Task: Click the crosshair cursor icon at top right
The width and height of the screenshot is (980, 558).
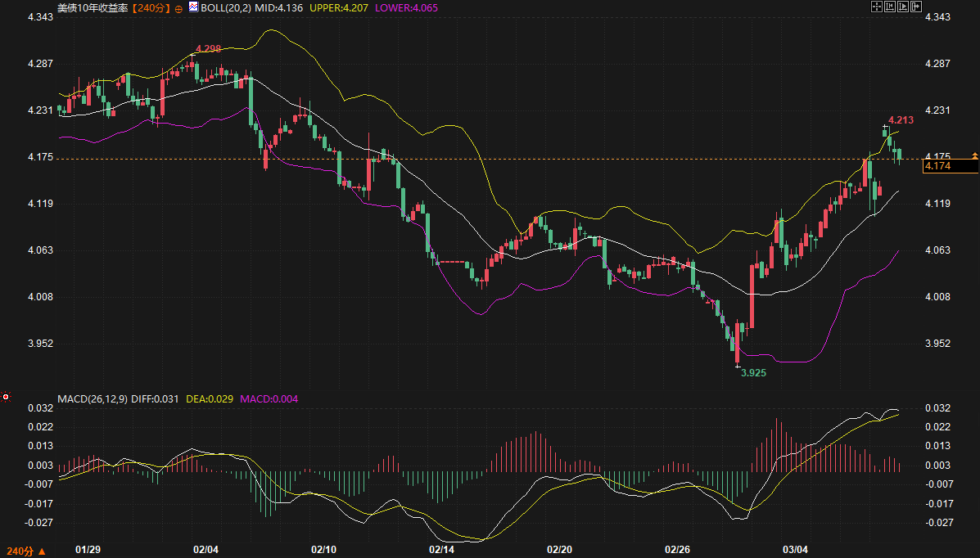Action: click(876, 7)
